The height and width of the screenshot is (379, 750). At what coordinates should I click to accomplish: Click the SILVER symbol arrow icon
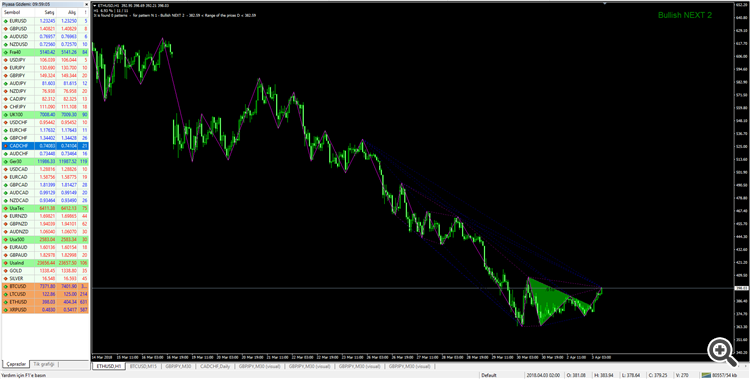pos(5,278)
